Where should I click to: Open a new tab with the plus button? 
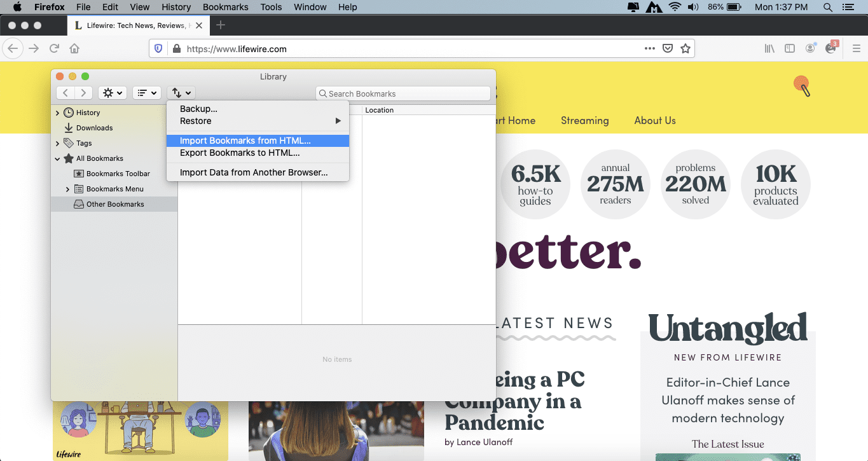pos(221,25)
